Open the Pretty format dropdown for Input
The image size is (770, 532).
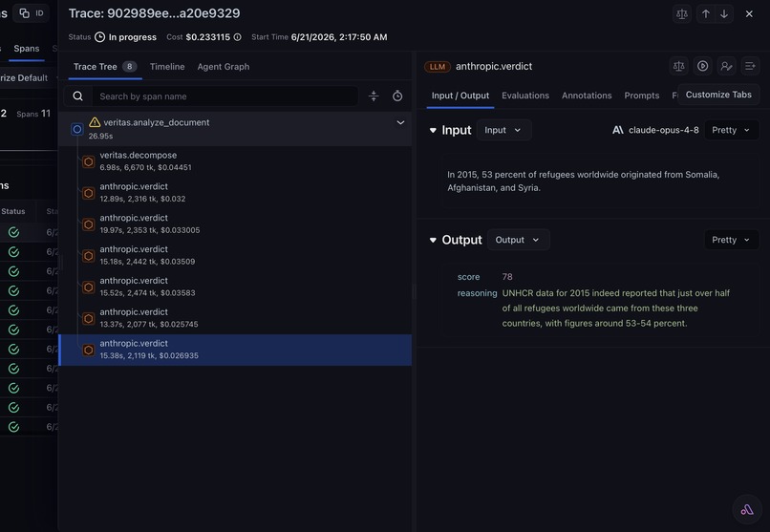coord(731,130)
